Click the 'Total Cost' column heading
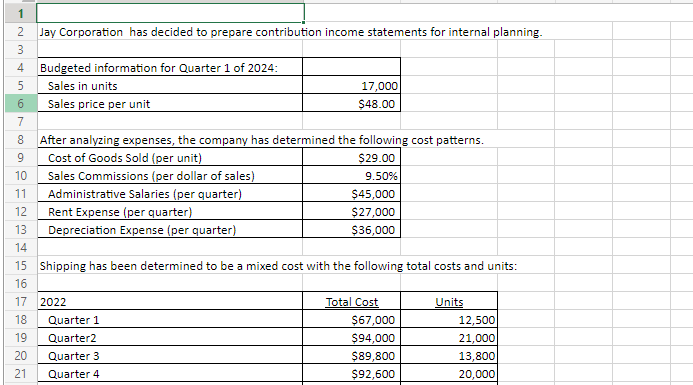693x385 pixels. click(x=351, y=301)
